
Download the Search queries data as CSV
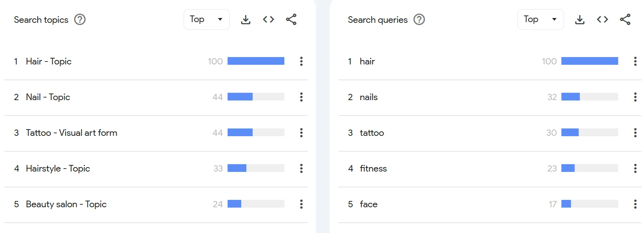579,20
